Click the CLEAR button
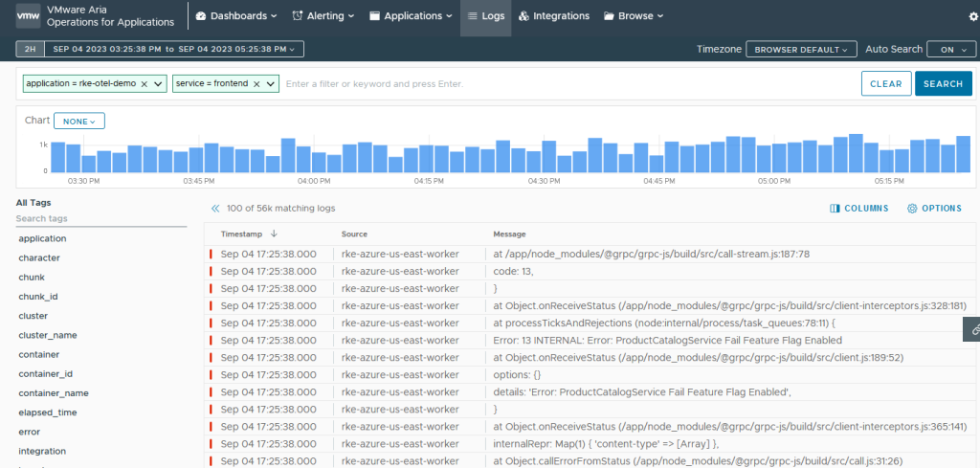This screenshot has height=468, width=980. coord(885,84)
